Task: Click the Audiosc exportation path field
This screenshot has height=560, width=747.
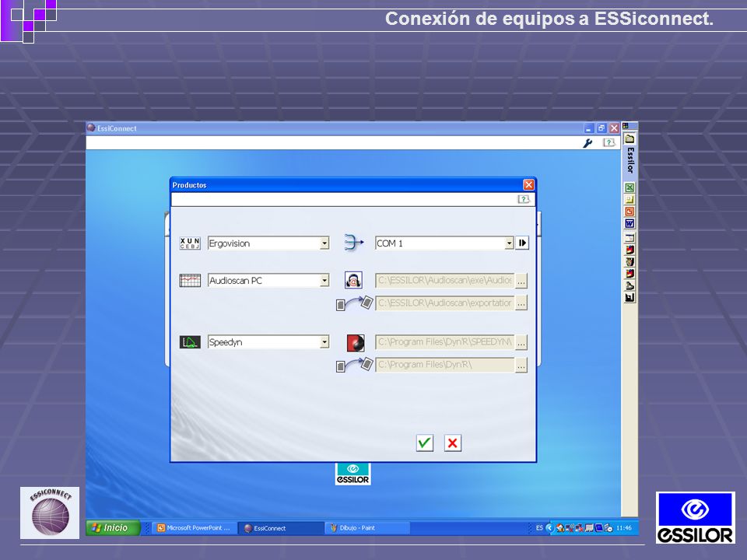Action: click(x=445, y=303)
